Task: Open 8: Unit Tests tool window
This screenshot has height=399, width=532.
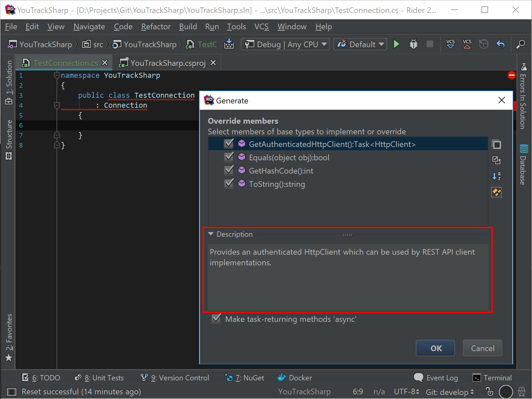Action: point(99,378)
